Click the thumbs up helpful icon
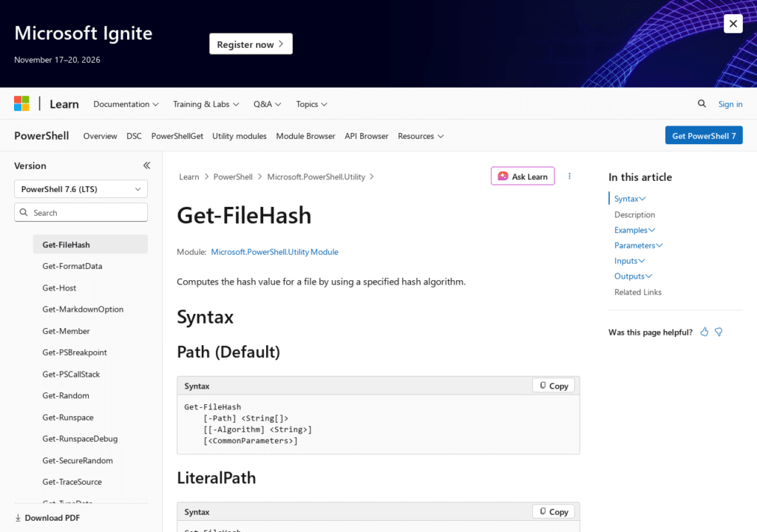Image resolution: width=757 pixels, height=532 pixels. (x=705, y=332)
